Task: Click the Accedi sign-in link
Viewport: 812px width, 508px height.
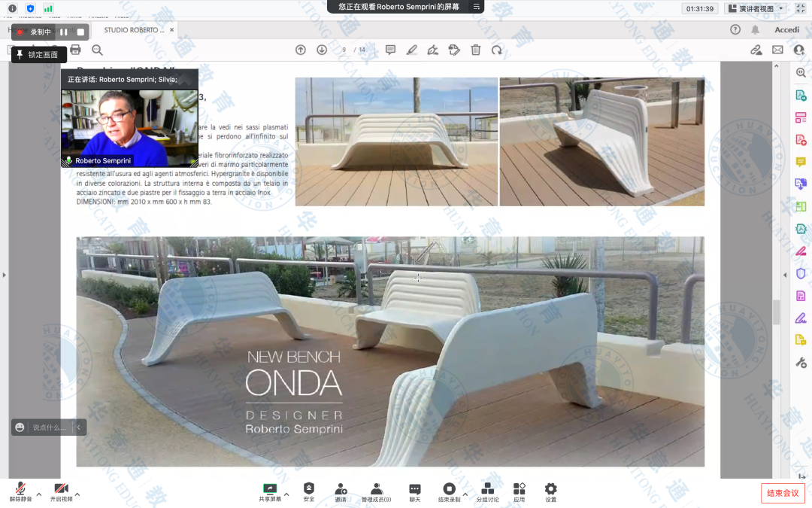Action: (x=786, y=29)
